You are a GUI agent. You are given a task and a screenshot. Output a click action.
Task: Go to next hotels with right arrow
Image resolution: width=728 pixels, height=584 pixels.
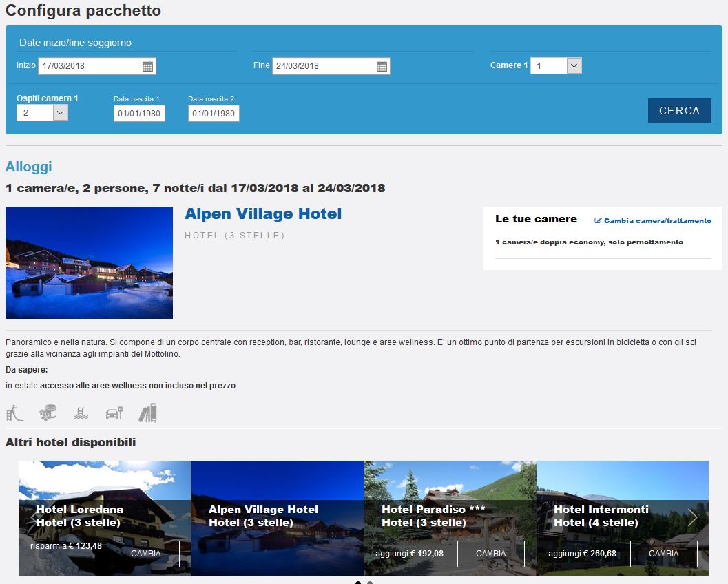(x=692, y=517)
